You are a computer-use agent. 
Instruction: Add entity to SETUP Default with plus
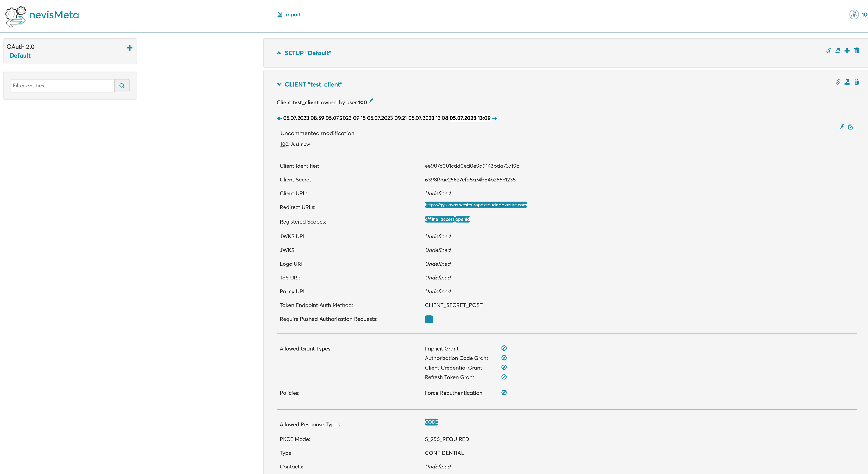(x=847, y=51)
